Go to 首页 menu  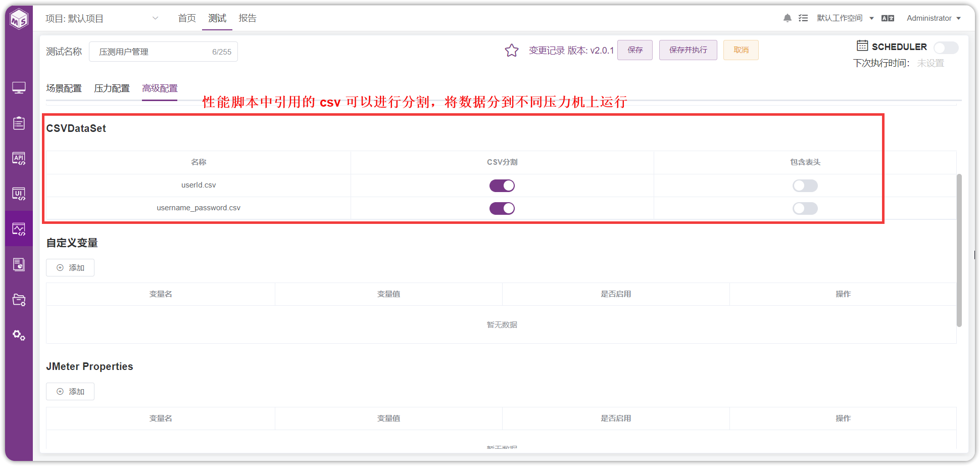[187, 18]
